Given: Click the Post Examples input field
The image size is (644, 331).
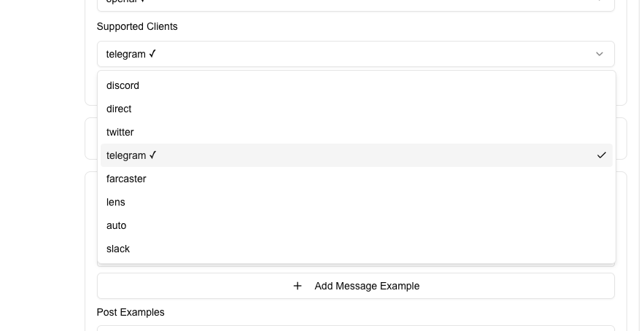Looking at the screenshot, I should [x=355, y=328].
